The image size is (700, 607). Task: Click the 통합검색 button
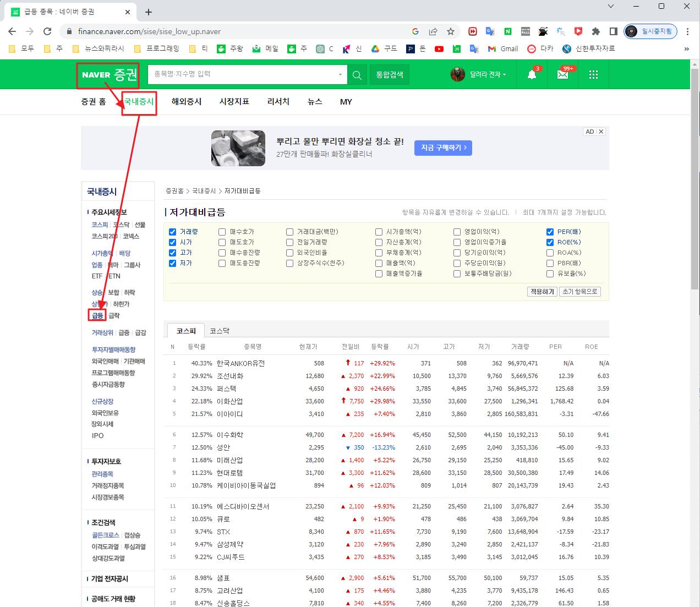click(390, 75)
